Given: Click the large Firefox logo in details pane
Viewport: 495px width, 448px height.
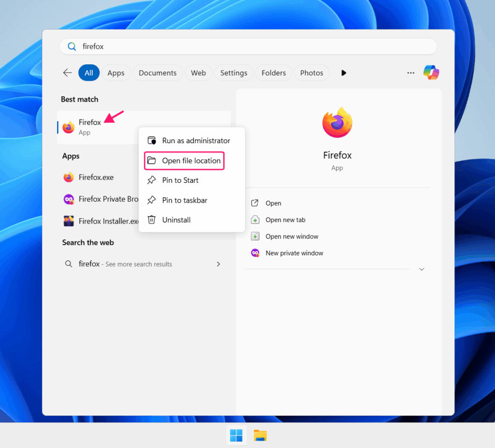Looking at the screenshot, I should [337, 122].
